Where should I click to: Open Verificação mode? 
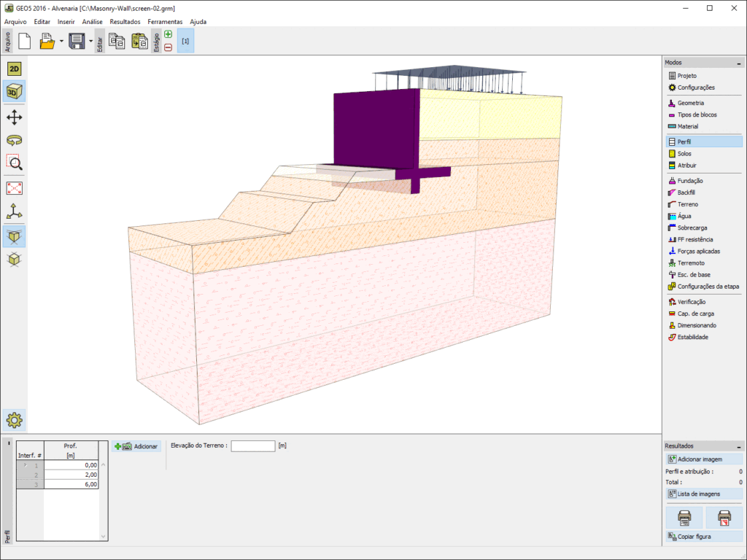[704, 302]
